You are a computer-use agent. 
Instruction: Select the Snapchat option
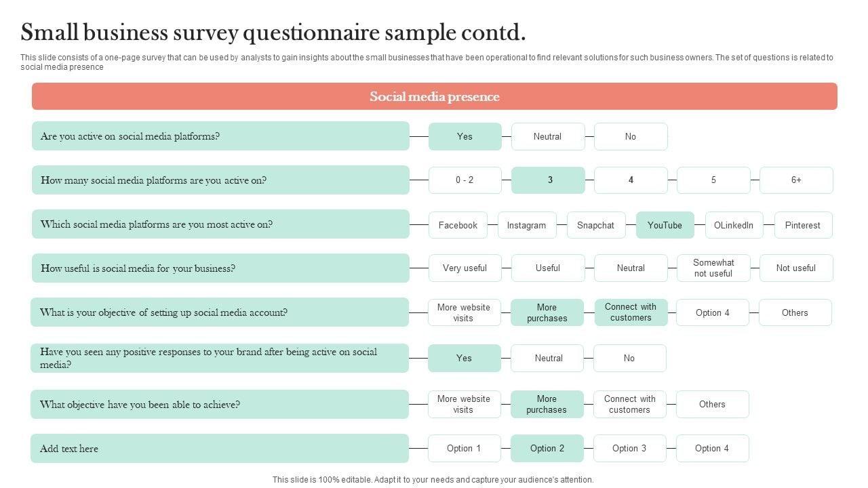point(595,225)
